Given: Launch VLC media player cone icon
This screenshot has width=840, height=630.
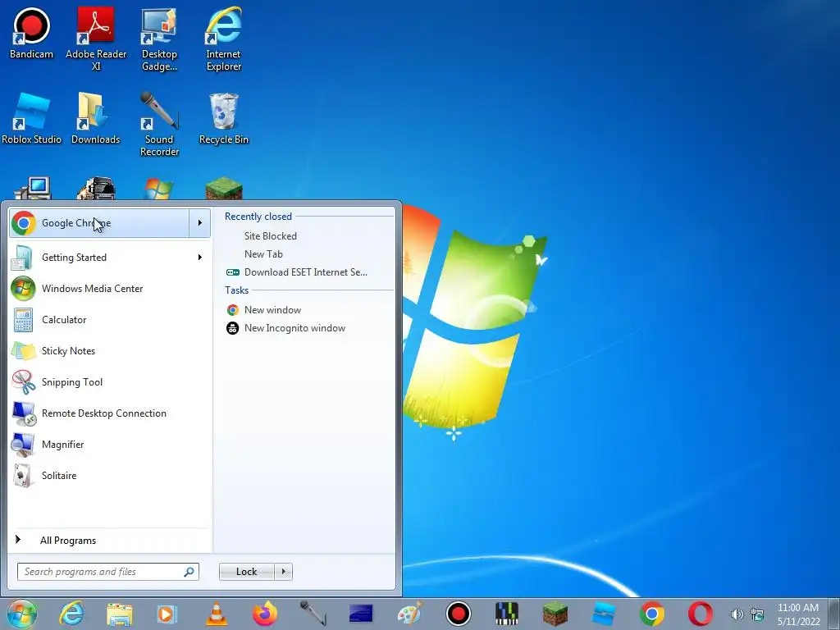Looking at the screenshot, I should pyautogui.click(x=217, y=614).
